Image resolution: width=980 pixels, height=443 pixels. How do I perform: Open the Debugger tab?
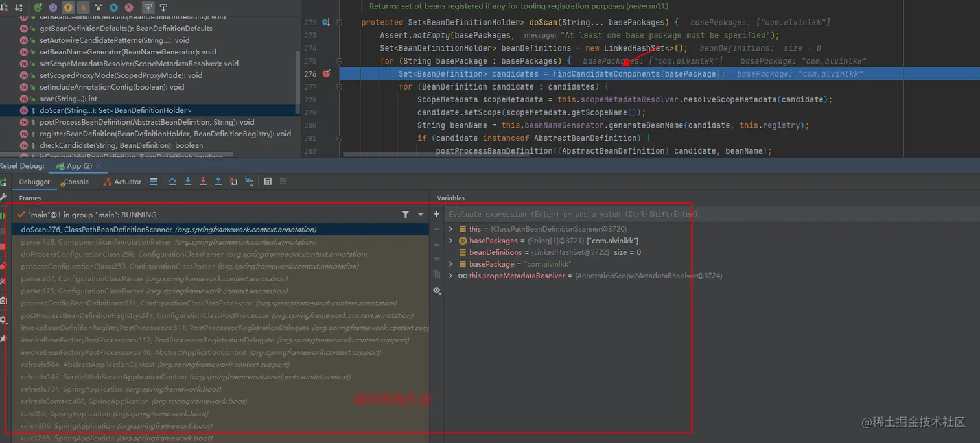pyautogui.click(x=34, y=182)
